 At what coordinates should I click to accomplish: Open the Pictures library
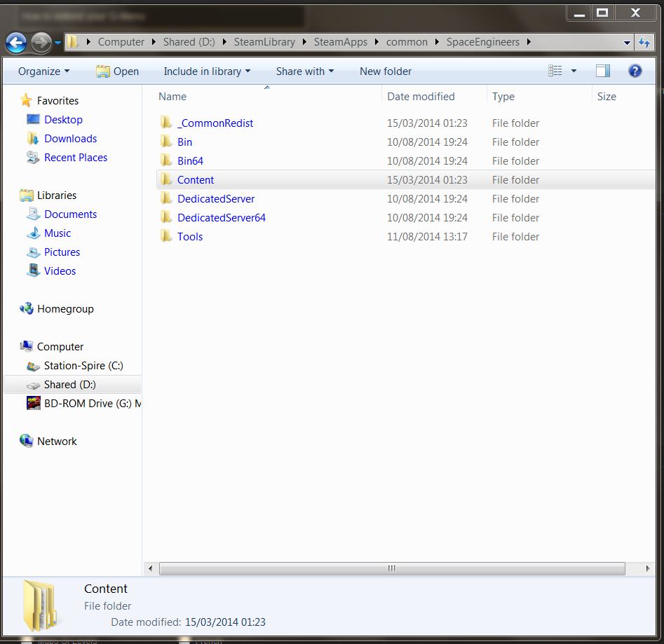click(62, 252)
